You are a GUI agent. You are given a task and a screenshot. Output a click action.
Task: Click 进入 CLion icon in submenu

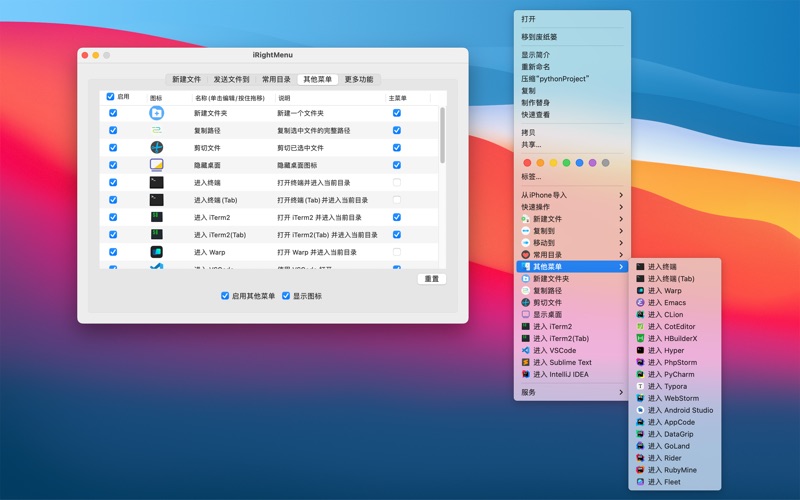640,314
